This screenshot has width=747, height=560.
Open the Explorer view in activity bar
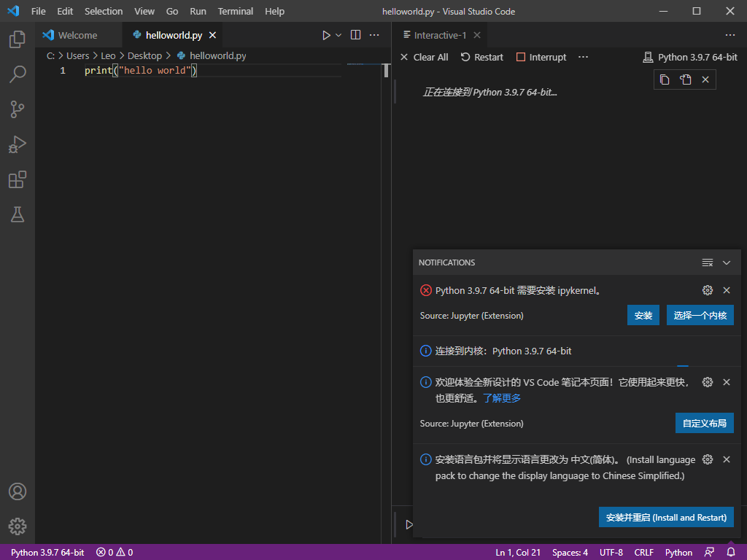18,39
